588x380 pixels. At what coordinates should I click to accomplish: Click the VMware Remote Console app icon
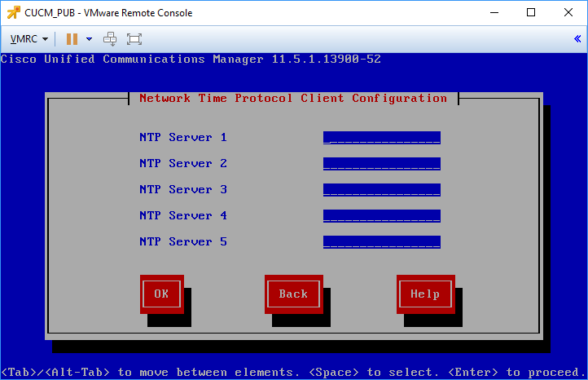pos(14,12)
